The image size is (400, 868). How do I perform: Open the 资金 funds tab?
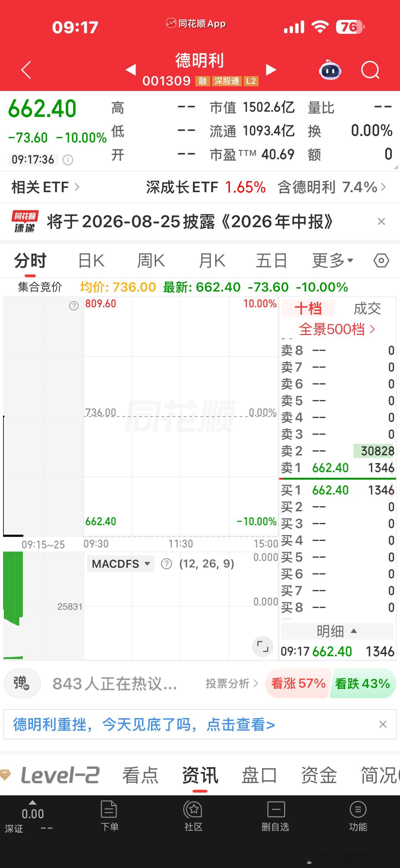[319, 775]
